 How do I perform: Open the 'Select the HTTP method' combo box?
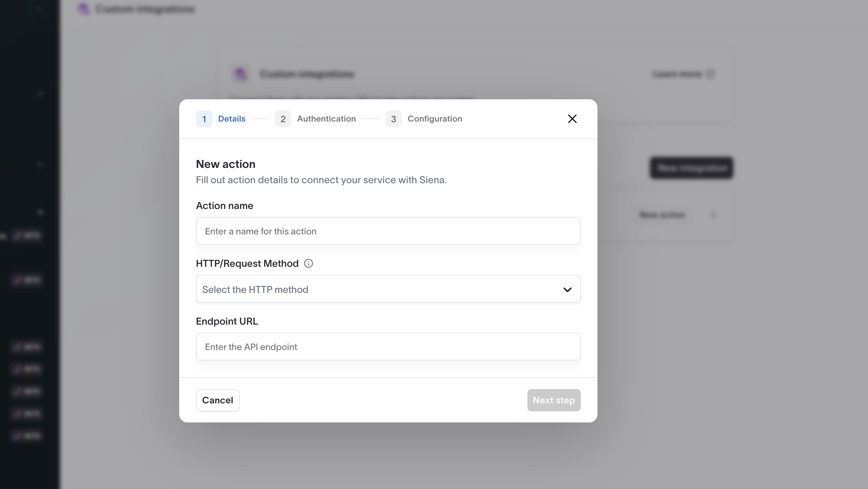click(x=388, y=289)
